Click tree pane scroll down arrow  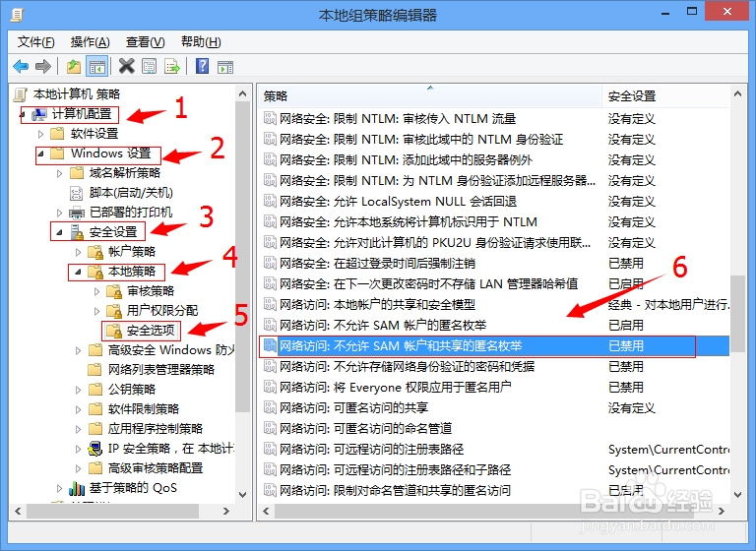point(242,495)
